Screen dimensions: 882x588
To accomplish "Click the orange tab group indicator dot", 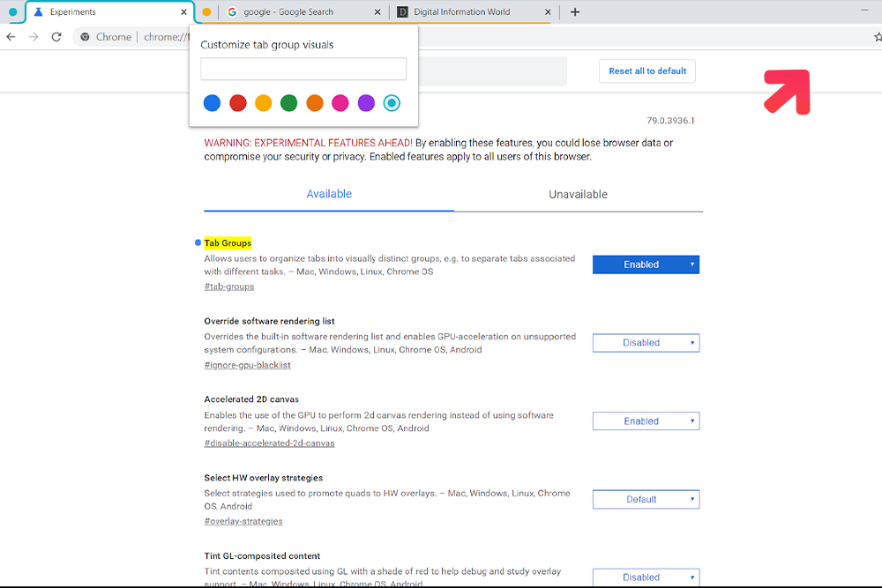I will [206, 11].
